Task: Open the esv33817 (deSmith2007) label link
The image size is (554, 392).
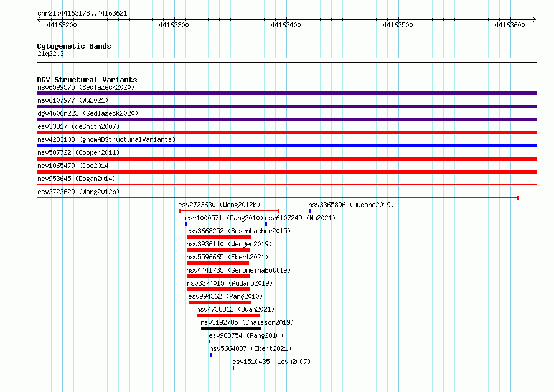Action: click(78, 126)
